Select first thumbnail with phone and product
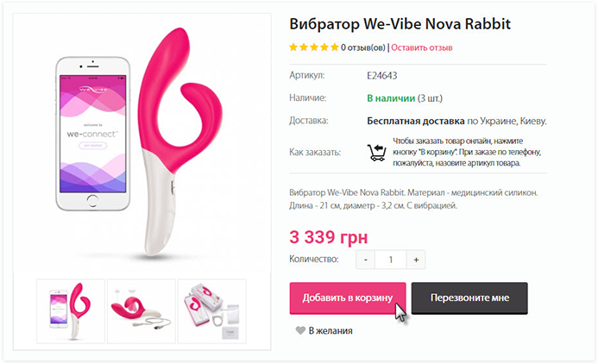 (x=71, y=311)
